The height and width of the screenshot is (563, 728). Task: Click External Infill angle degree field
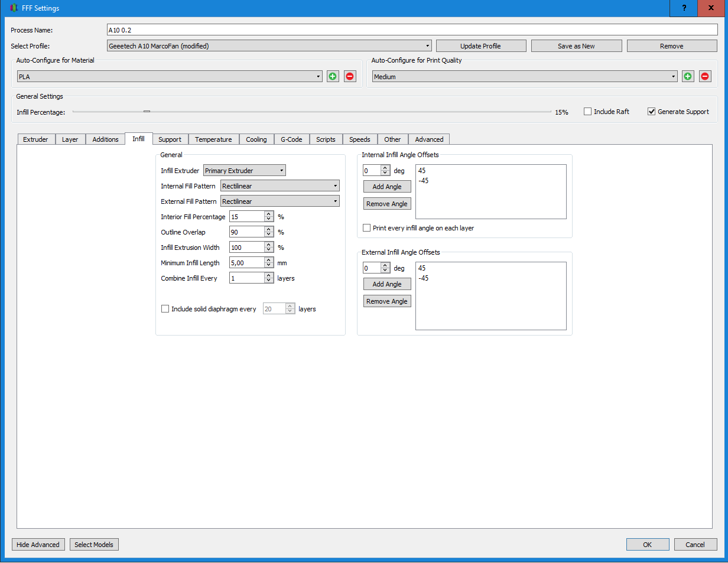point(372,268)
